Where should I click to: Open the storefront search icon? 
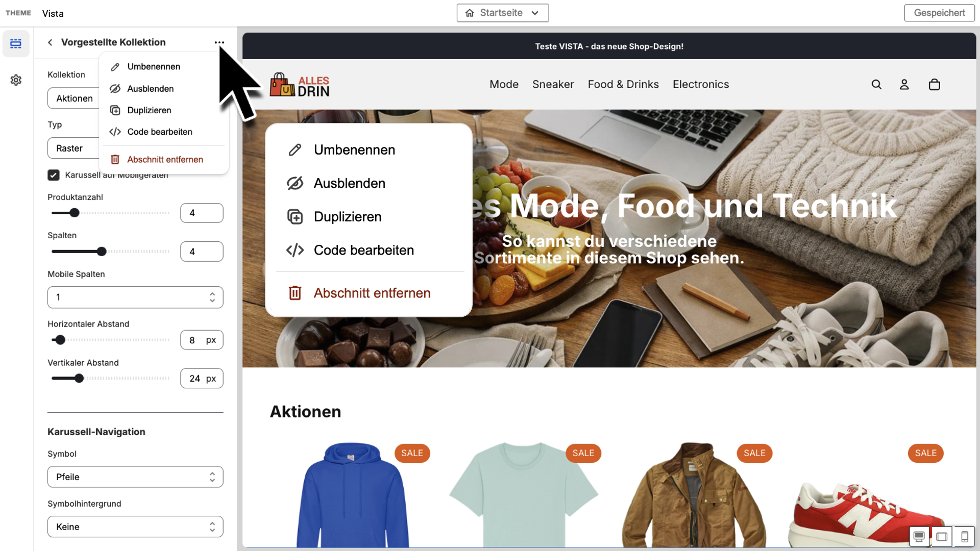876,85
